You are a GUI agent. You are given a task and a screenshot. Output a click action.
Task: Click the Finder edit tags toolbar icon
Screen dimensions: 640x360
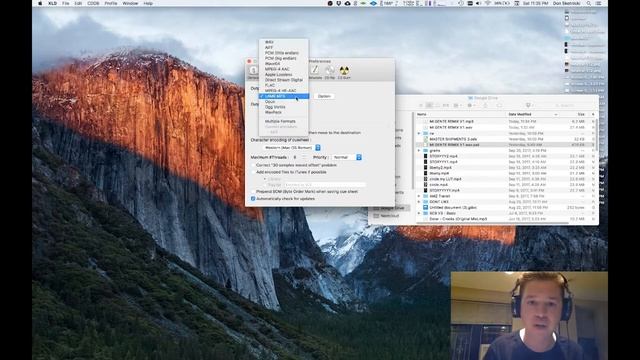coord(499,105)
